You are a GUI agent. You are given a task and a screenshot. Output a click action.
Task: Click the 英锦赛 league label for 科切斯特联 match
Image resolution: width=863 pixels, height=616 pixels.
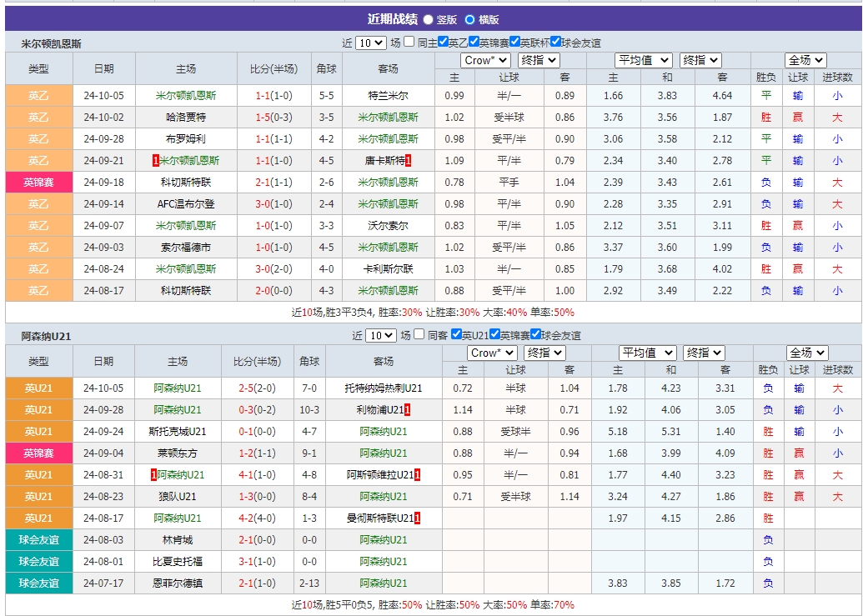38,182
